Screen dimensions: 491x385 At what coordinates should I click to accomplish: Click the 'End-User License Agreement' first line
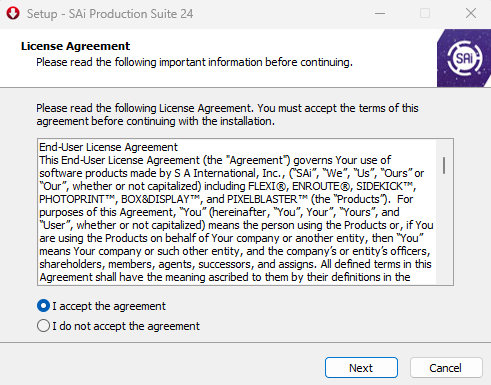click(x=108, y=147)
